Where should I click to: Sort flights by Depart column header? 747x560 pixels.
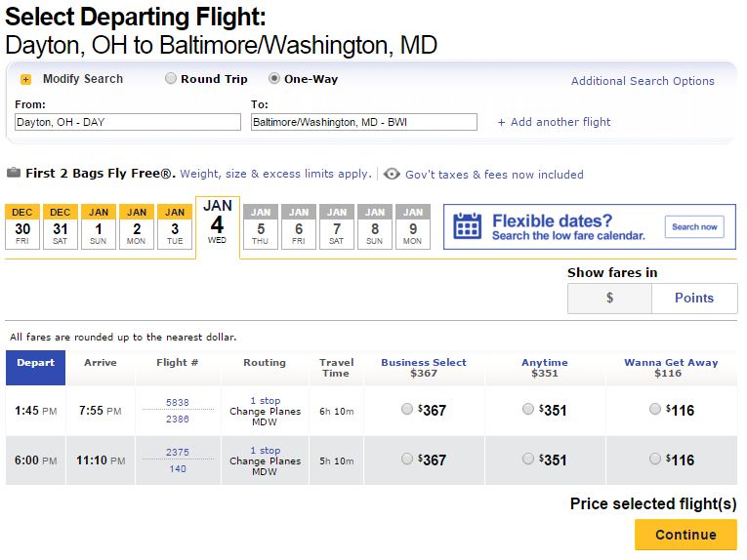click(x=35, y=363)
